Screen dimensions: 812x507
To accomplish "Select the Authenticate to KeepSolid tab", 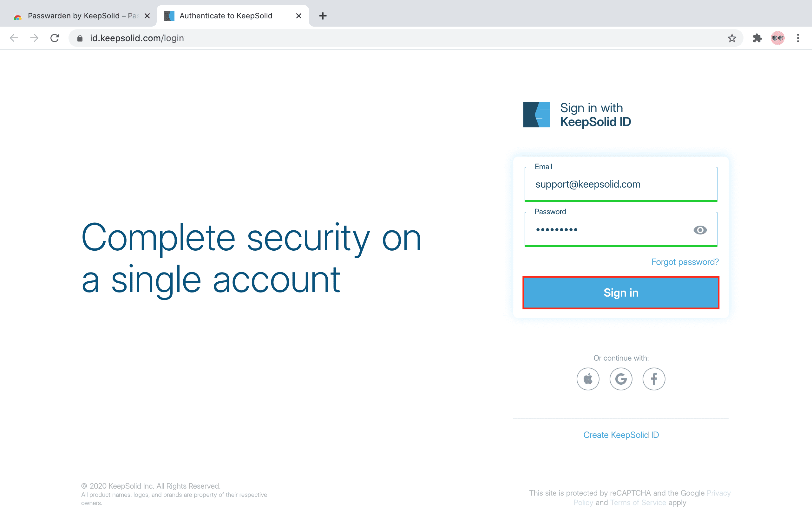I will pos(226,16).
